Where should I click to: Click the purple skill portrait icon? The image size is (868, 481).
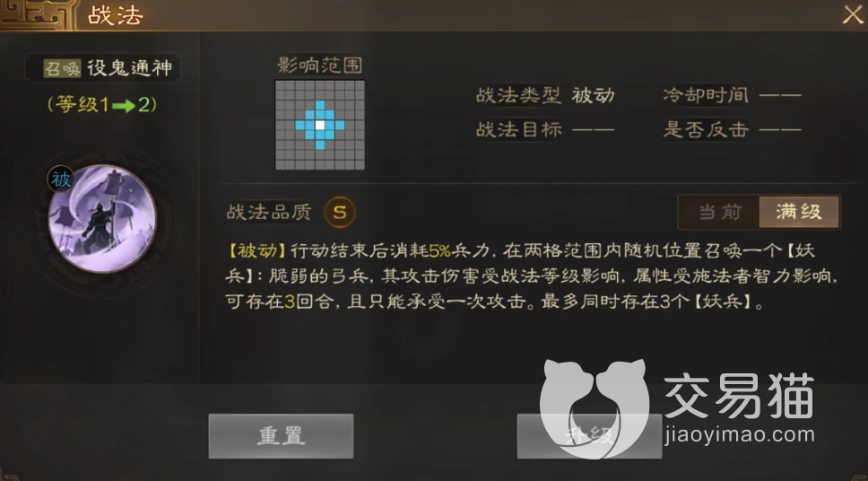(x=102, y=219)
